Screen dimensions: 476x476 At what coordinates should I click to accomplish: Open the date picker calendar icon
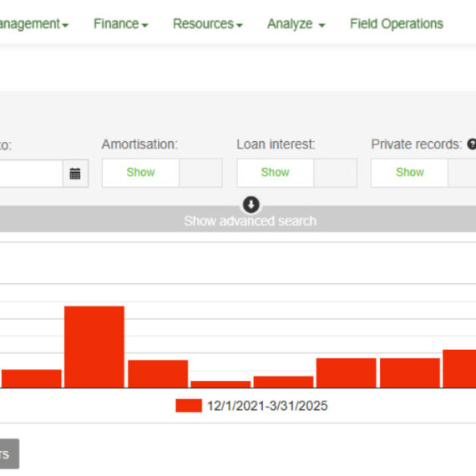point(75,174)
